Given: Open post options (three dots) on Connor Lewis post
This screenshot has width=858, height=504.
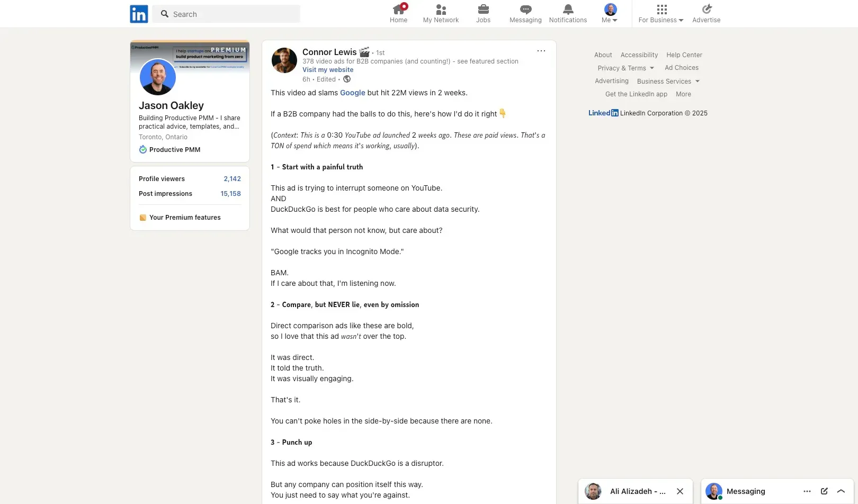Looking at the screenshot, I should point(541,51).
